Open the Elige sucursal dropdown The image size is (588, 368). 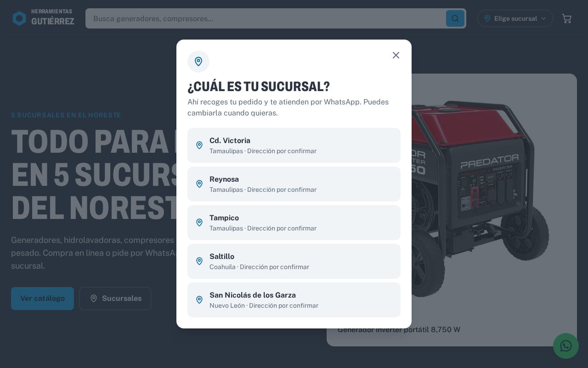click(515, 18)
